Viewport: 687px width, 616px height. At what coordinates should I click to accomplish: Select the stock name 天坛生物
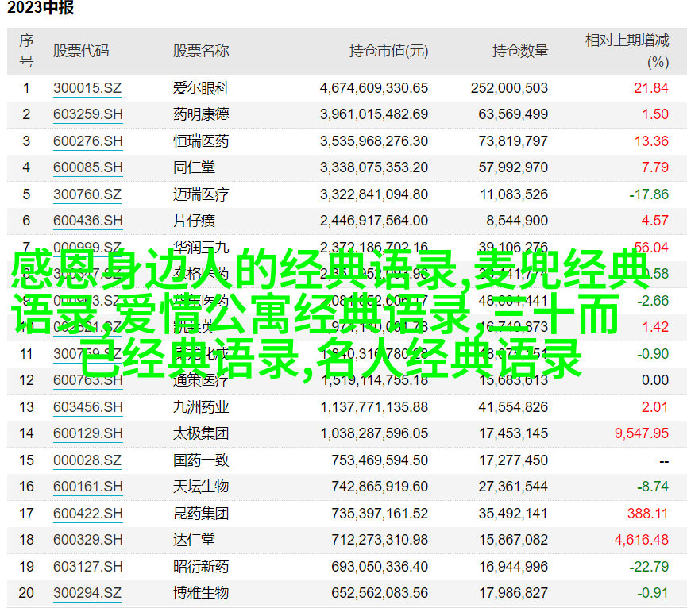[x=201, y=487]
